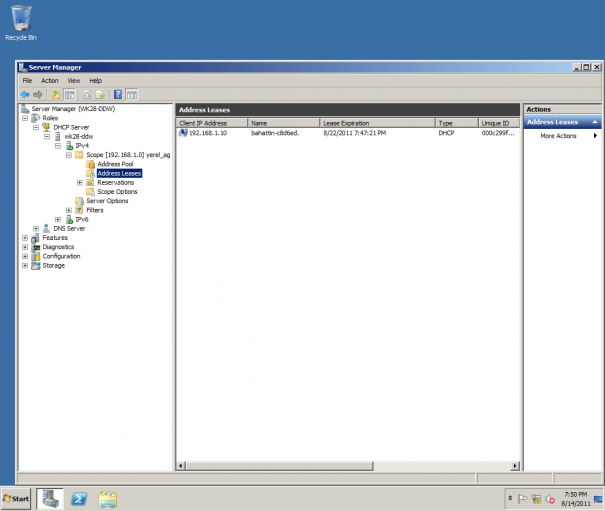Click the horizontal scrollbar right arrow
The width and height of the screenshot is (605, 511).
pos(515,466)
